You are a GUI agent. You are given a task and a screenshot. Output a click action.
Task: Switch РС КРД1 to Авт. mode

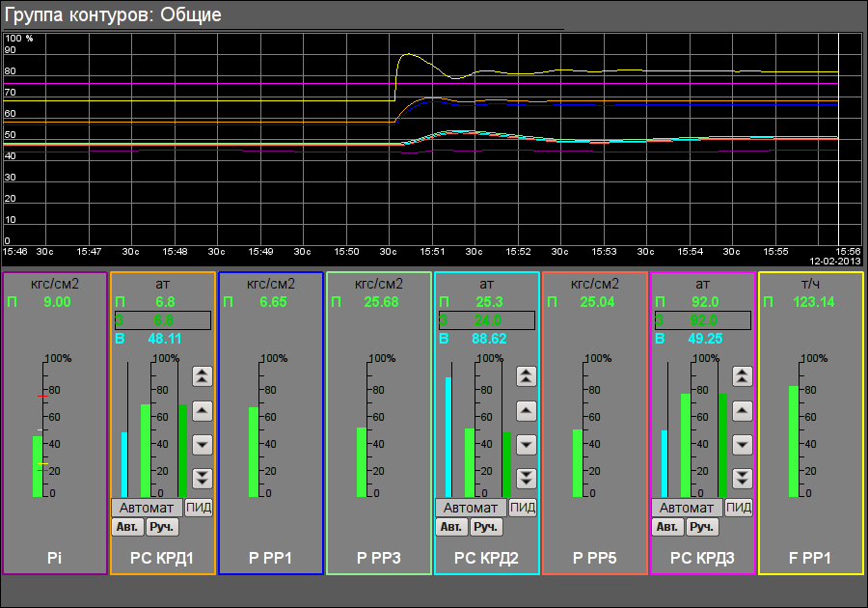click(x=128, y=527)
